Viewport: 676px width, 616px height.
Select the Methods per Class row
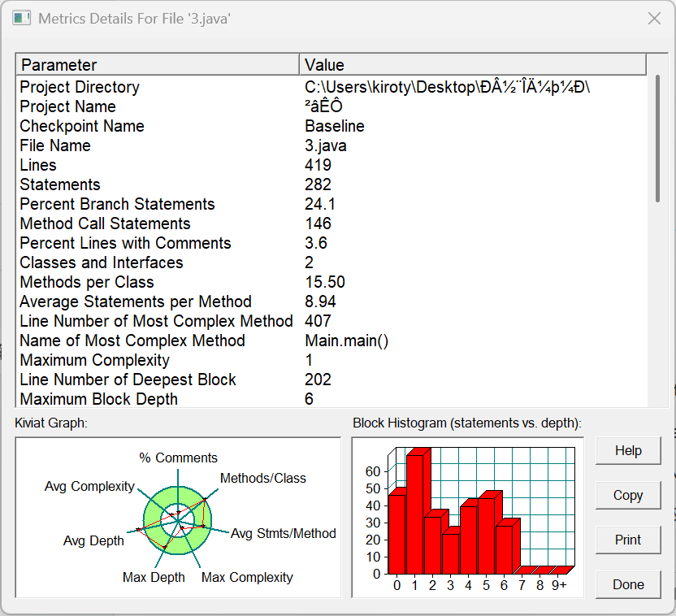(331, 282)
